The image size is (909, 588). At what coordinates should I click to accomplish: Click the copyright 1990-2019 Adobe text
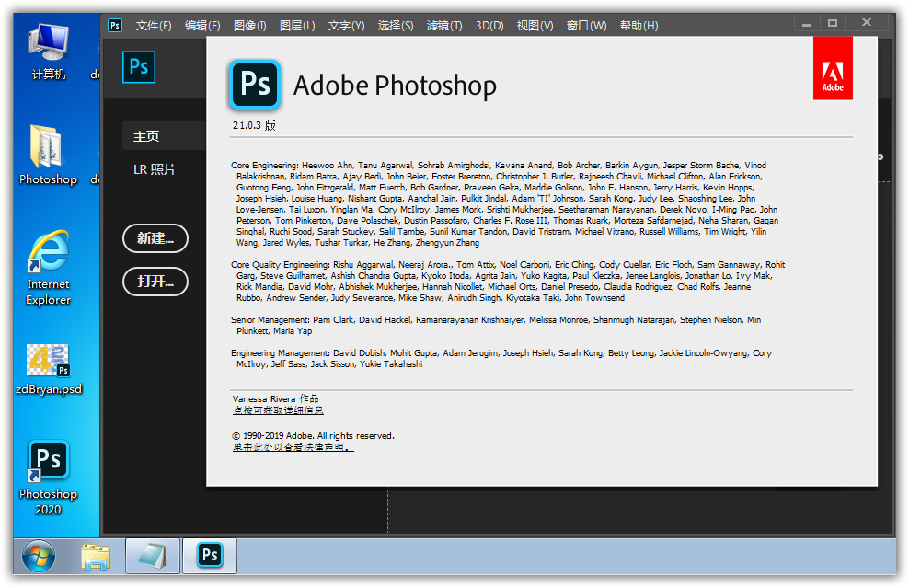click(x=313, y=435)
